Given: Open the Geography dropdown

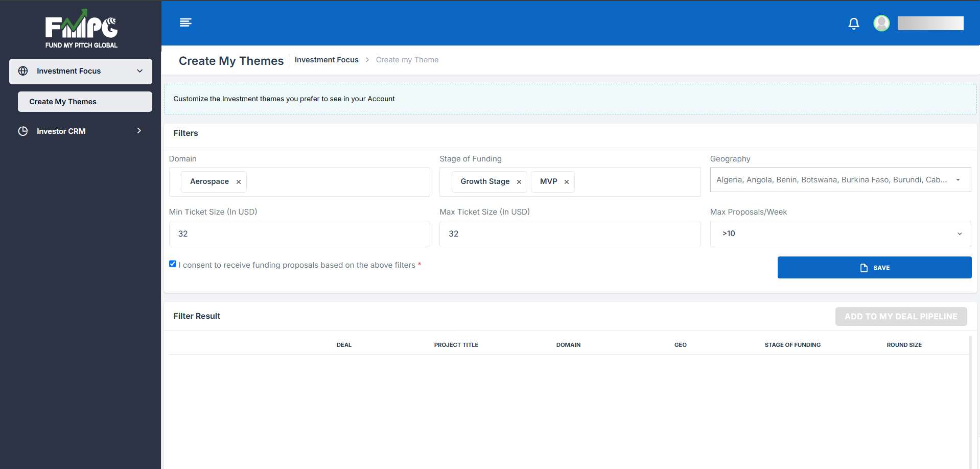Looking at the screenshot, I should [840, 180].
